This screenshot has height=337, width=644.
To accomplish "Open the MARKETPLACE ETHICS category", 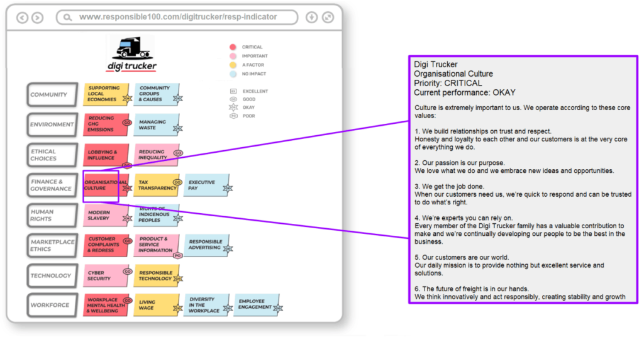I will 52,245.
